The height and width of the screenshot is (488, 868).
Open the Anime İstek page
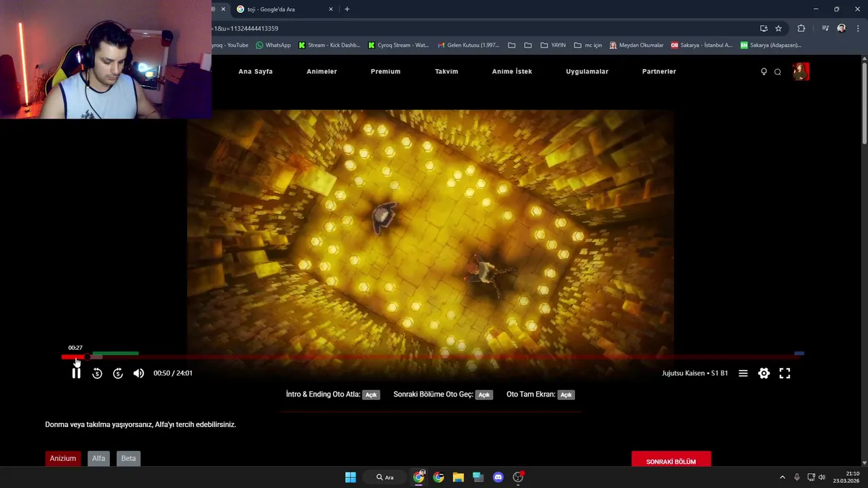pos(512,71)
